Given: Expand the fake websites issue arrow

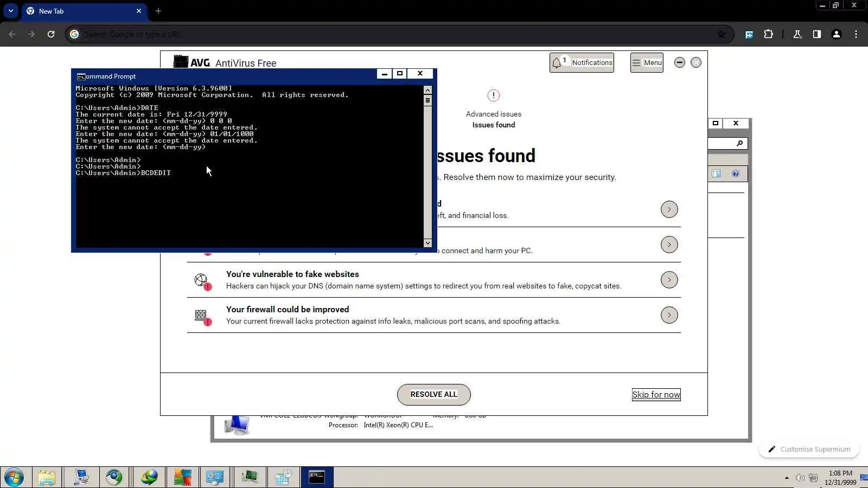Looking at the screenshot, I should click(x=669, y=280).
